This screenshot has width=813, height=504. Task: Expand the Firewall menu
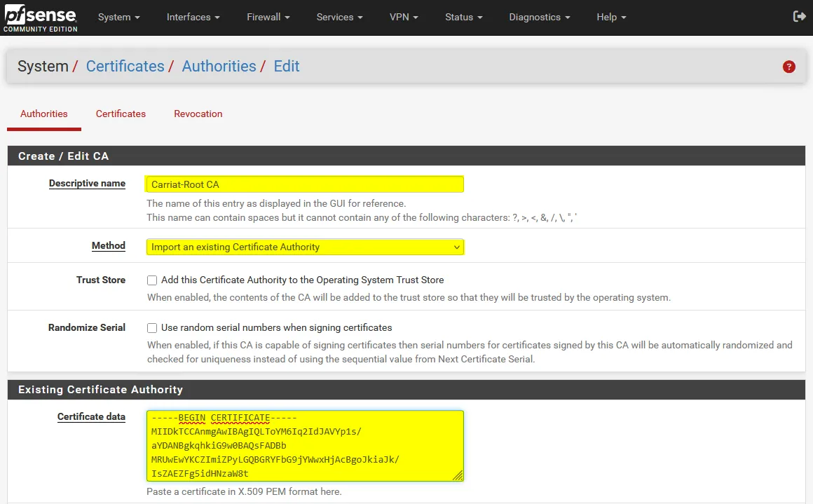click(x=268, y=17)
